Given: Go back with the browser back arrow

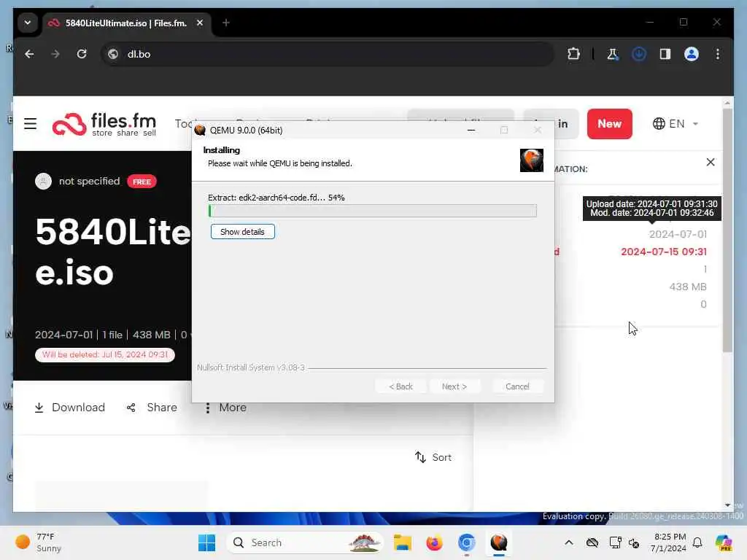Looking at the screenshot, I should point(29,54).
